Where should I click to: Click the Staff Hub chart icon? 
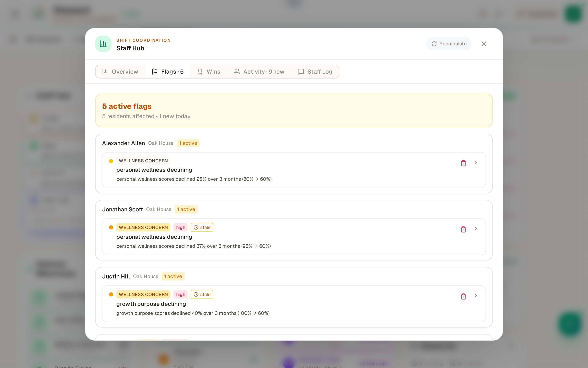tap(103, 44)
